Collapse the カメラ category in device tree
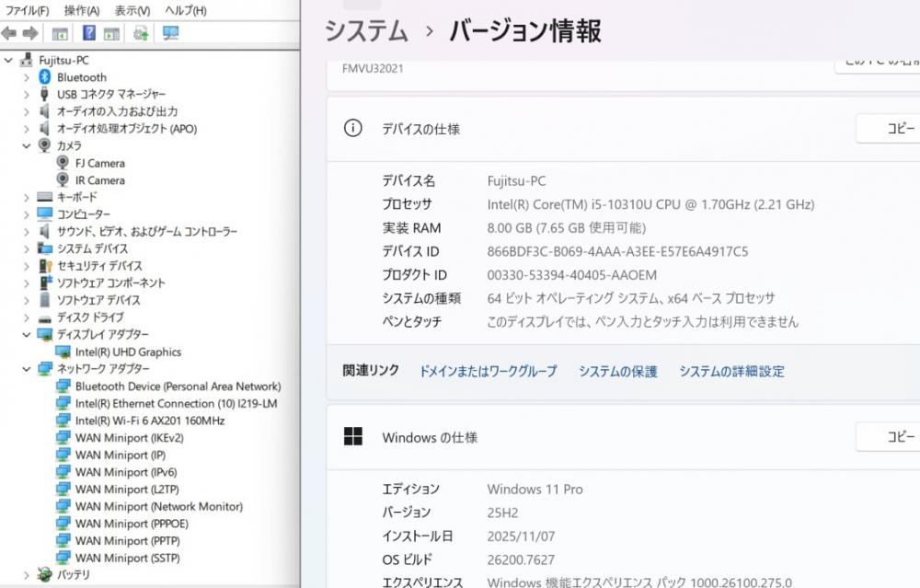920x588 pixels. pyautogui.click(x=27, y=145)
